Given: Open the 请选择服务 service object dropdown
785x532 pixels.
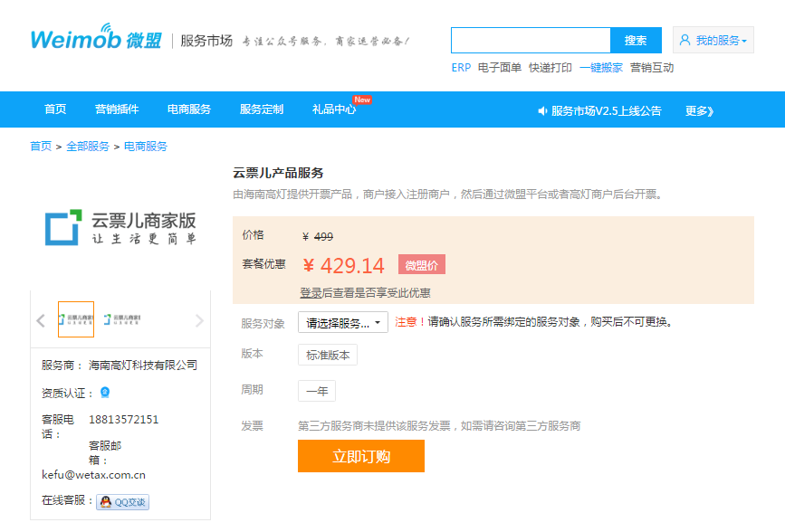Looking at the screenshot, I should pos(343,322).
